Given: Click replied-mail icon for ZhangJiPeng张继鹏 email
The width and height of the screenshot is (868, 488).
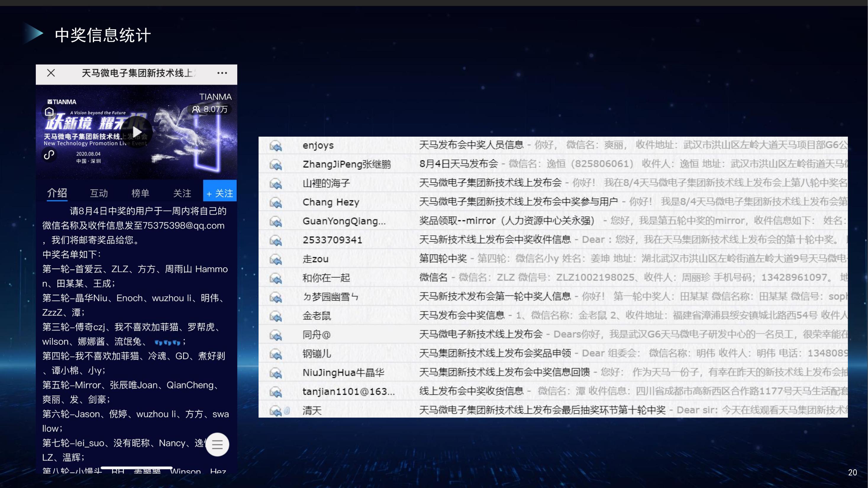Looking at the screenshot, I should [276, 165].
